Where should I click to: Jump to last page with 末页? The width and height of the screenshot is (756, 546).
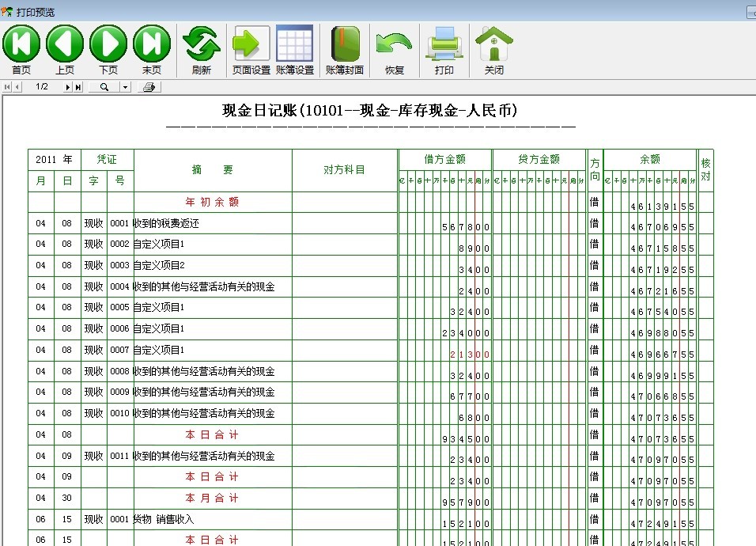(x=152, y=50)
